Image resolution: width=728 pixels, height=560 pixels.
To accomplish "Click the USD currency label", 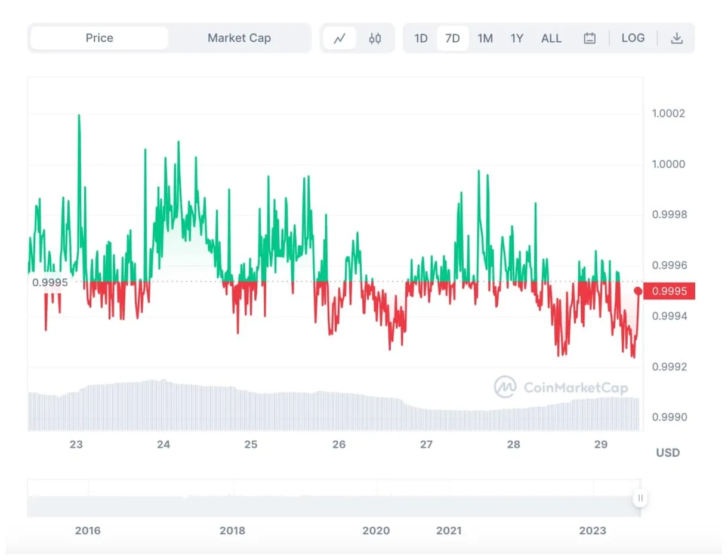I will [x=667, y=453].
